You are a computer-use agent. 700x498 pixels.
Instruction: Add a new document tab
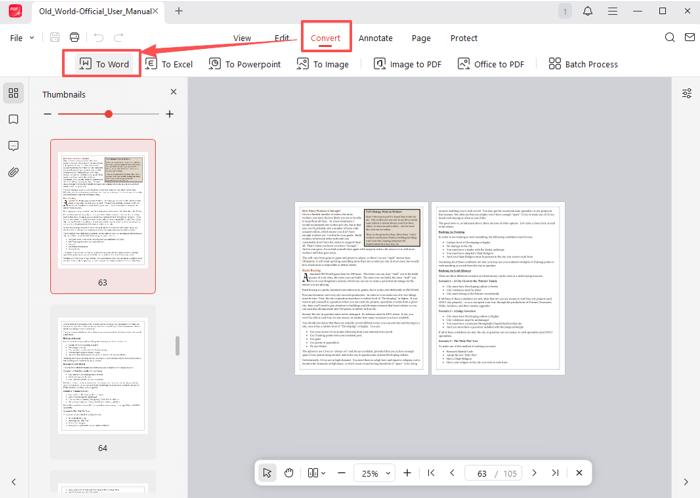click(179, 11)
